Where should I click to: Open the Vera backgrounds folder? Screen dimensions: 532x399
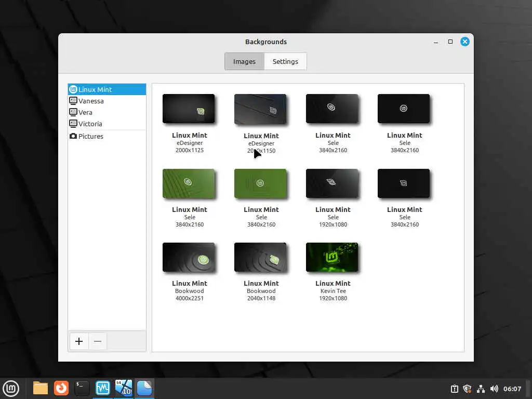click(107, 112)
